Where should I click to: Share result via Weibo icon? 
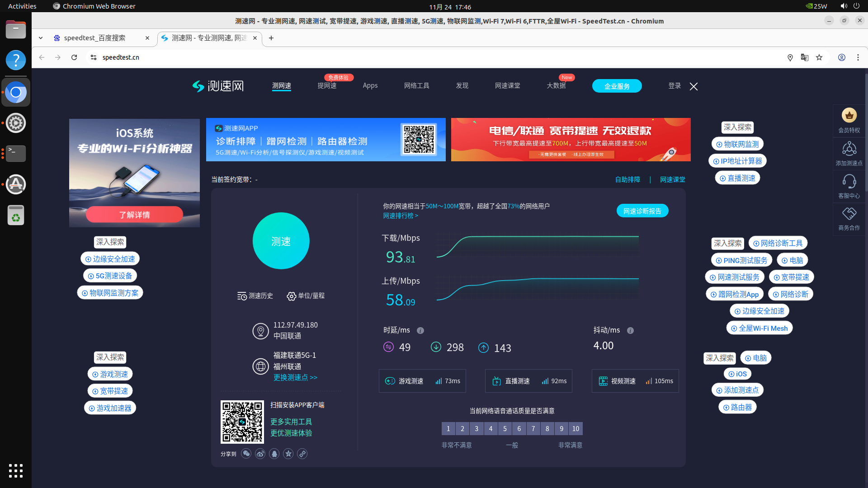260,454
